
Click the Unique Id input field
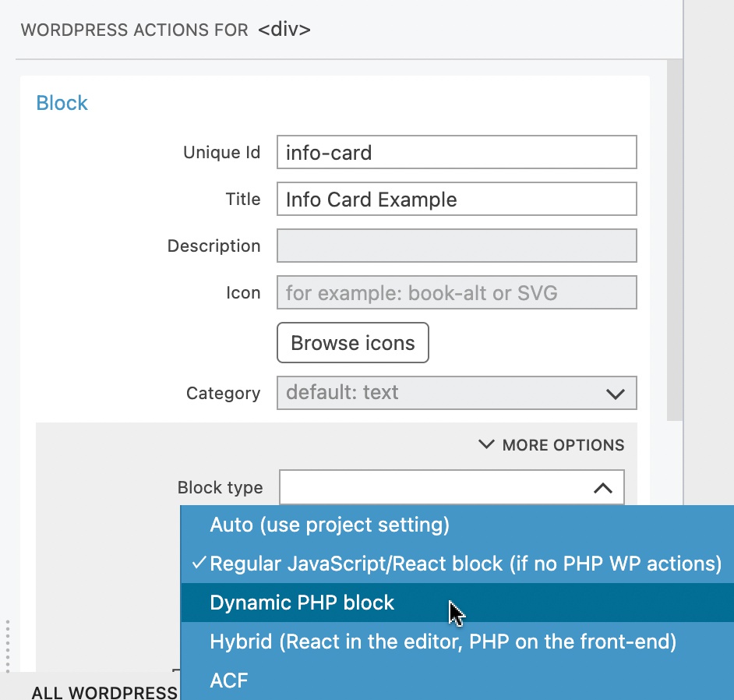[457, 152]
